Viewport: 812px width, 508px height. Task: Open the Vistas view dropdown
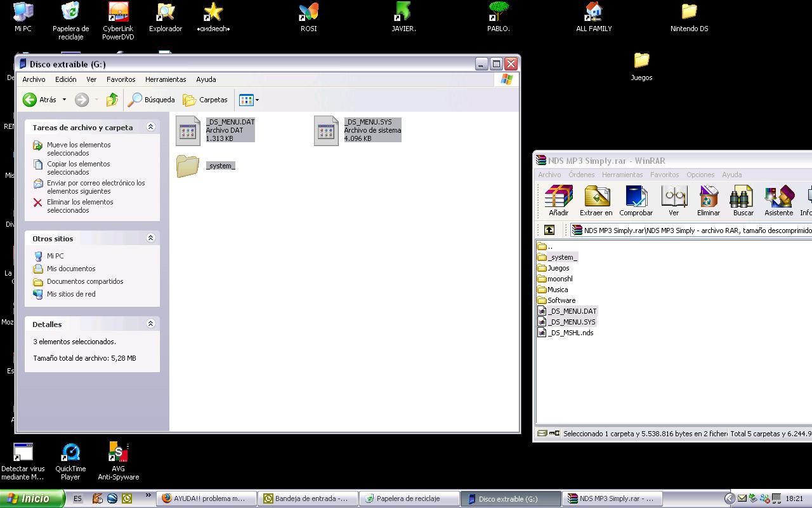pyautogui.click(x=257, y=100)
